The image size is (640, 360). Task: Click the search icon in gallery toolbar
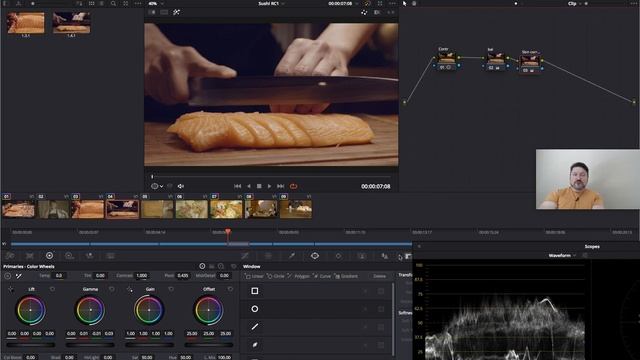point(113,3)
